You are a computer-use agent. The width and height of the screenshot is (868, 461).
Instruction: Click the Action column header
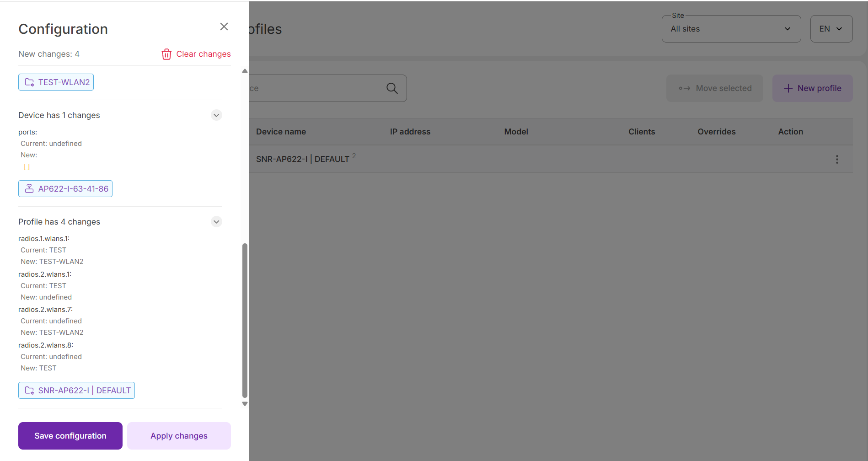point(791,132)
